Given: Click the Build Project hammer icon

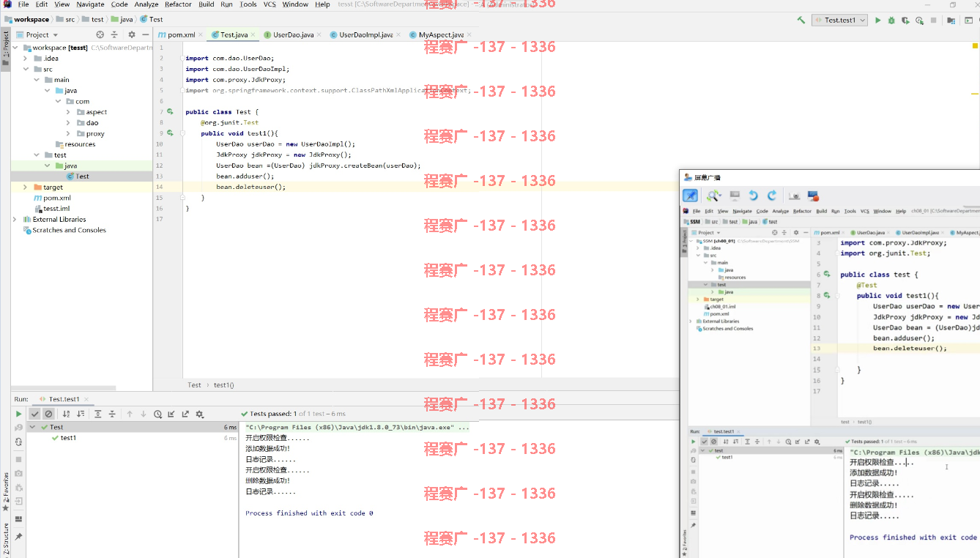Looking at the screenshot, I should point(801,21).
